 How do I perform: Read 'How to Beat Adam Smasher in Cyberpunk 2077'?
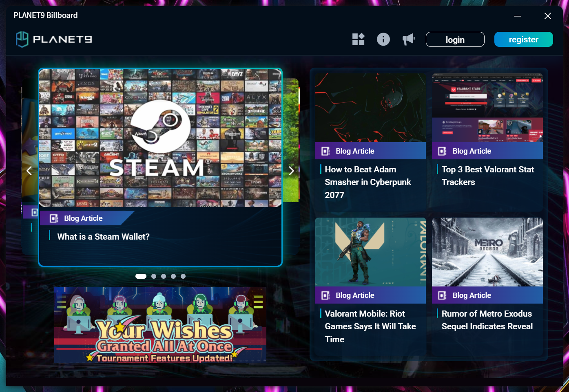(368, 182)
